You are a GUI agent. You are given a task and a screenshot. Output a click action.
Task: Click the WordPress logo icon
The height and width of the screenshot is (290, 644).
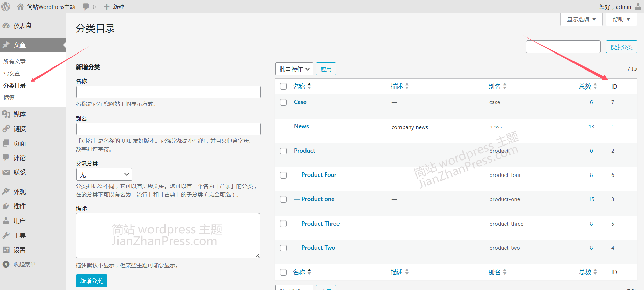pos(6,6)
